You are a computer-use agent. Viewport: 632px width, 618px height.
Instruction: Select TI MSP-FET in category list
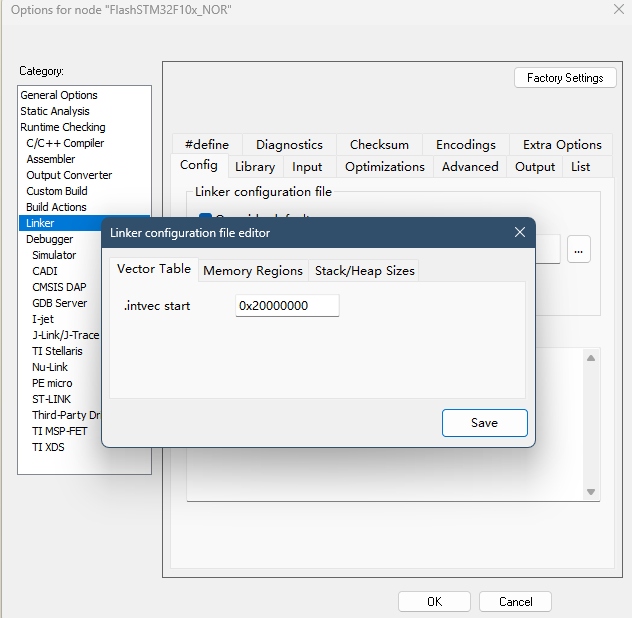(60, 431)
